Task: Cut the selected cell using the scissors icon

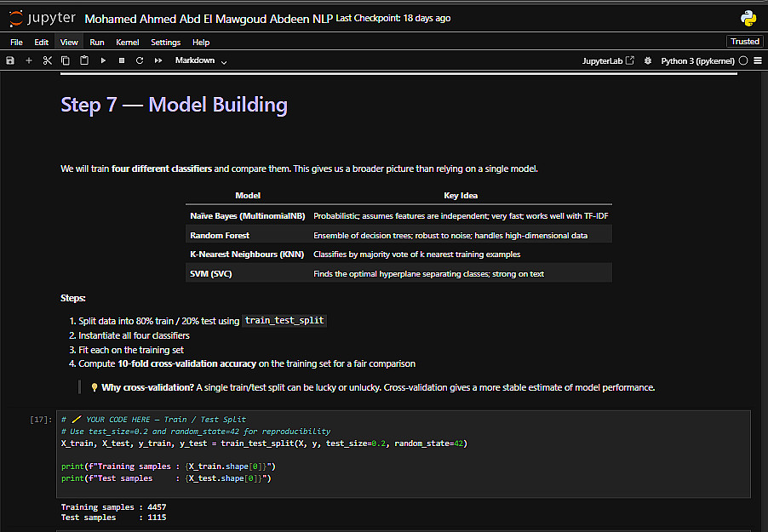Action: click(48, 60)
